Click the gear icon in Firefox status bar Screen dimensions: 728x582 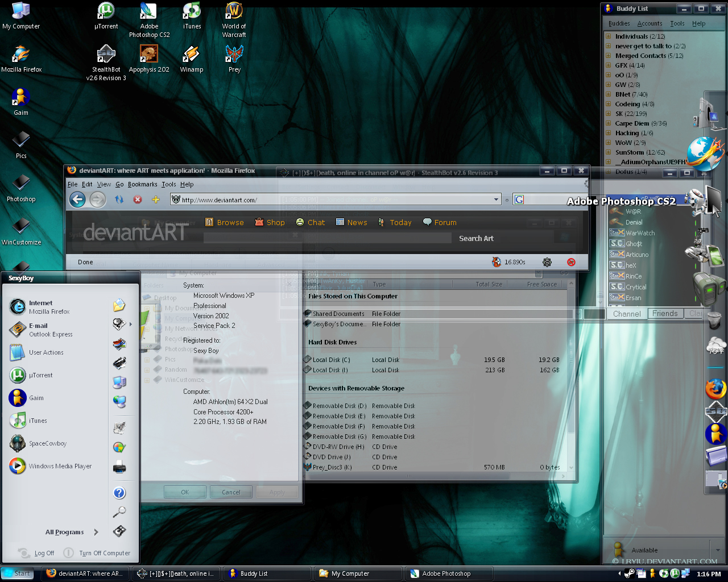click(547, 262)
